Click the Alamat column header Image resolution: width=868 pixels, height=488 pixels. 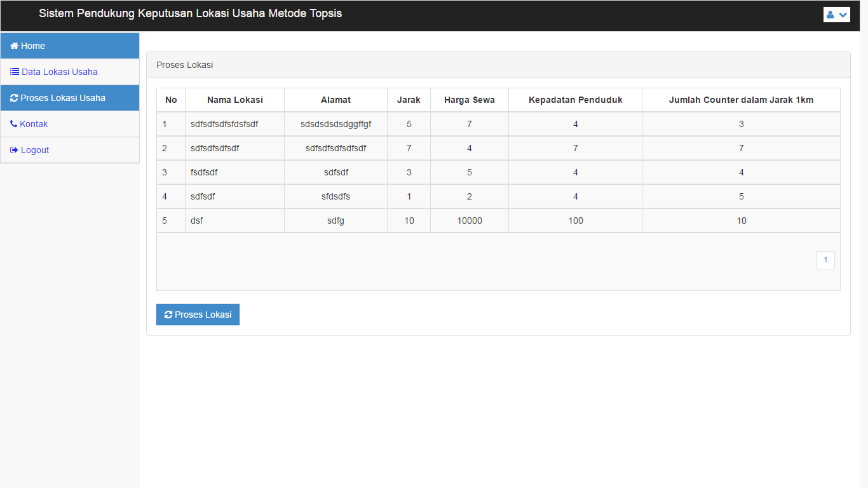pos(336,100)
